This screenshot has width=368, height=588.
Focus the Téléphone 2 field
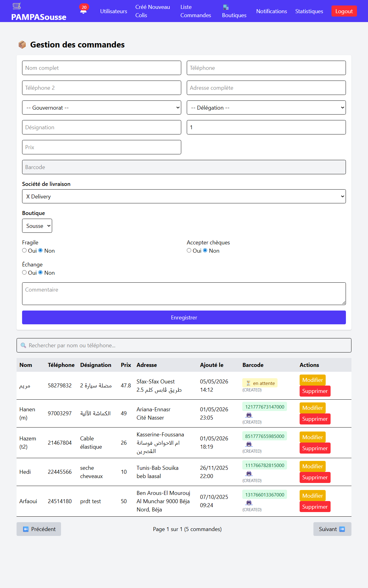[102, 88]
